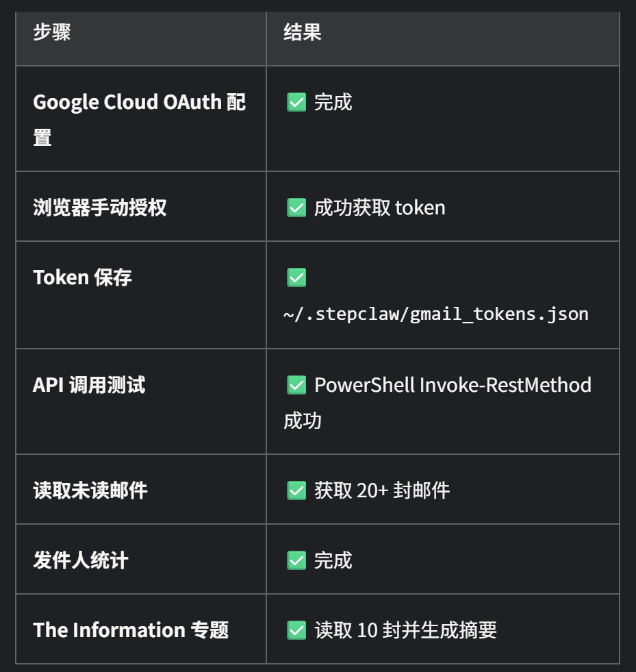The image size is (636, 672).
Task: Click the 步骤 column header
Action: [52, 32]
